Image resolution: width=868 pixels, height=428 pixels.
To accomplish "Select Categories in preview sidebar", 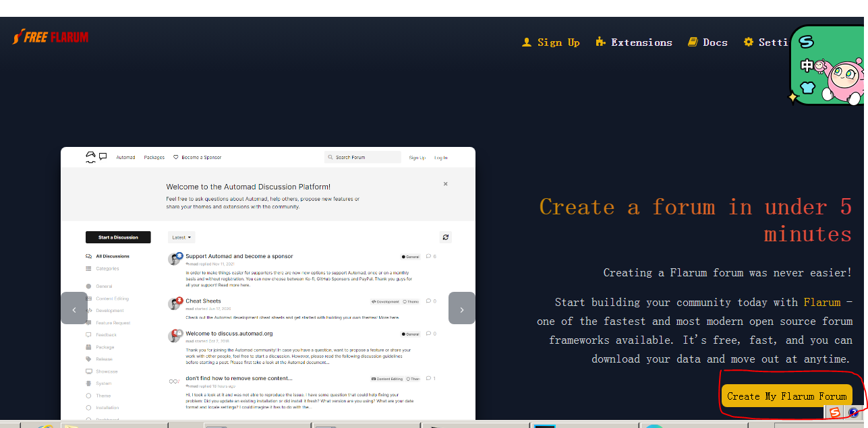I will pyautogui.click(x=103, y=268).
